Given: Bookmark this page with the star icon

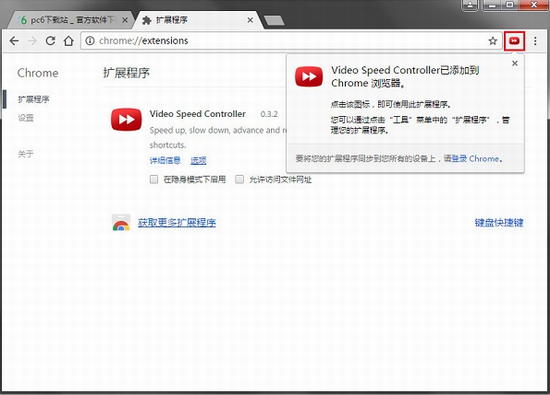Looking at the screenshot, I should click(493, 41).
